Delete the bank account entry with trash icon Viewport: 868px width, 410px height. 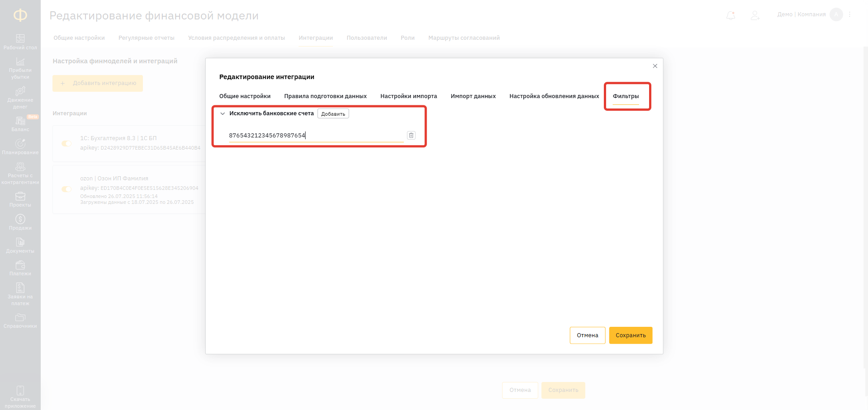pos(411,135)
